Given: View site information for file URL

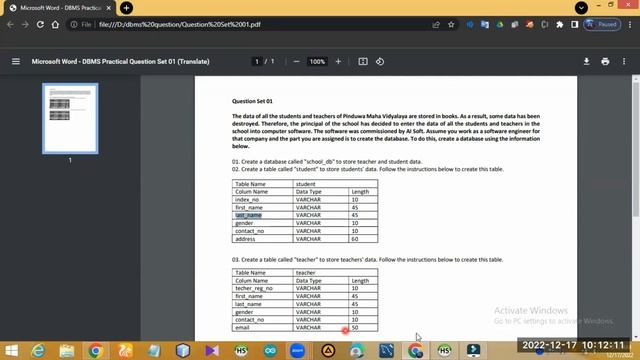Looking at the screenshot, I should [x=74, y=24].
